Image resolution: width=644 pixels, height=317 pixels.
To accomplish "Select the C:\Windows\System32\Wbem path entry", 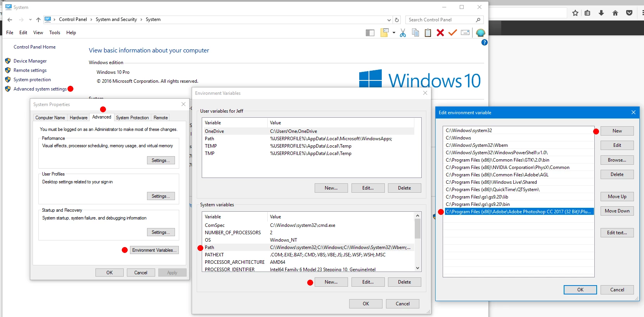I will [518, 145].
